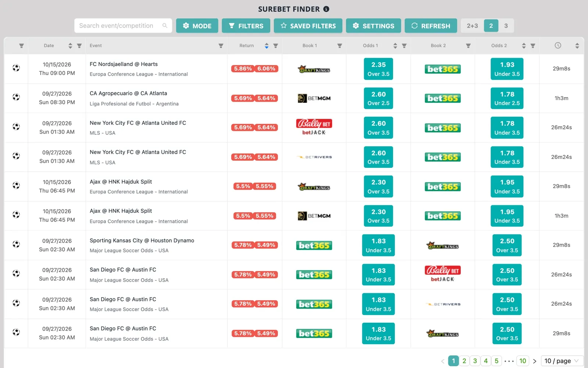588x368 pixels.
Task: Open the Odds 1 column filter
Action: click(404, 46)
